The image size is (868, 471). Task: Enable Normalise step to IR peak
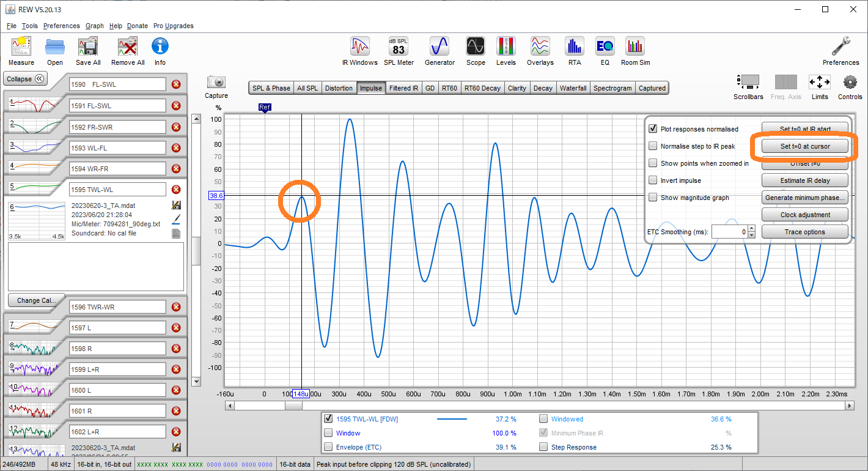(653, 146)
